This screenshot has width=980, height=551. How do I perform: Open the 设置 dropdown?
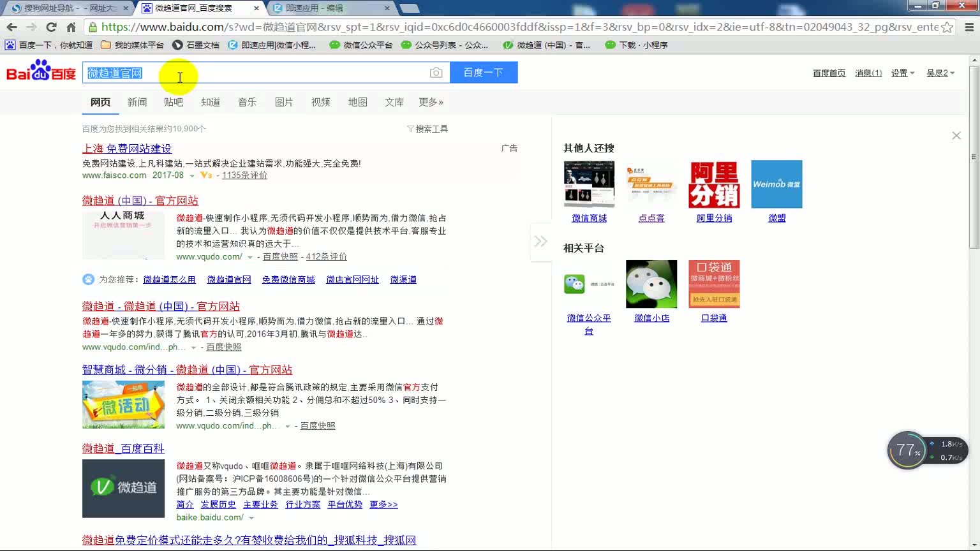coord(903,73)
